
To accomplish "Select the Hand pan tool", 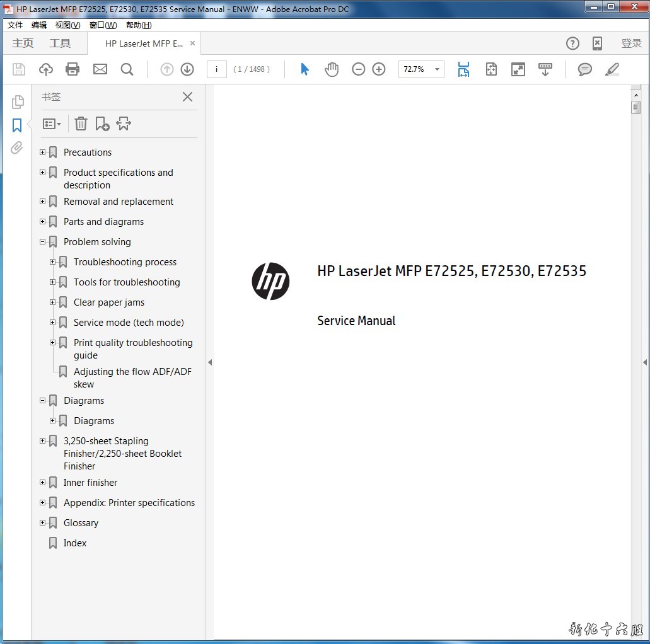I will 332,69.
